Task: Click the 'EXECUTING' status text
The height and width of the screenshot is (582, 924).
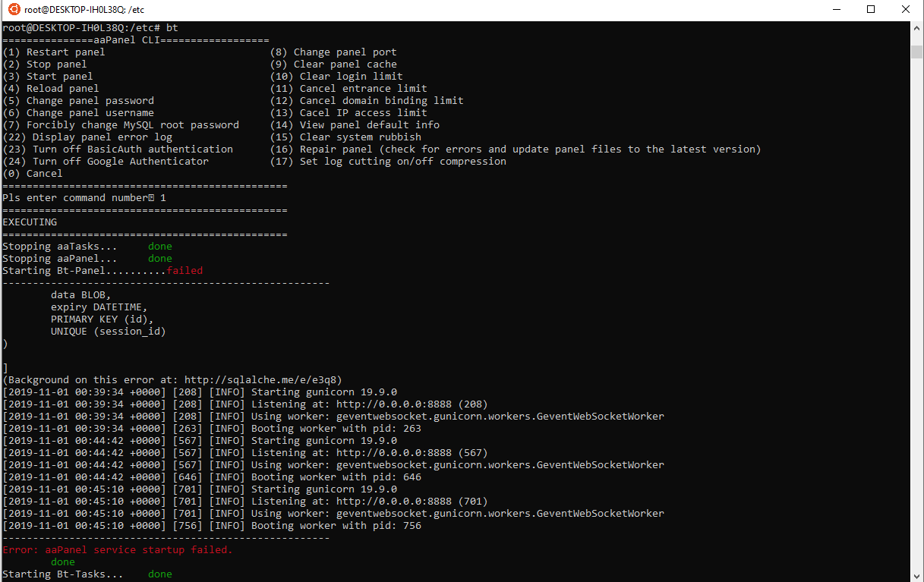Action: (x=30, y=222)
